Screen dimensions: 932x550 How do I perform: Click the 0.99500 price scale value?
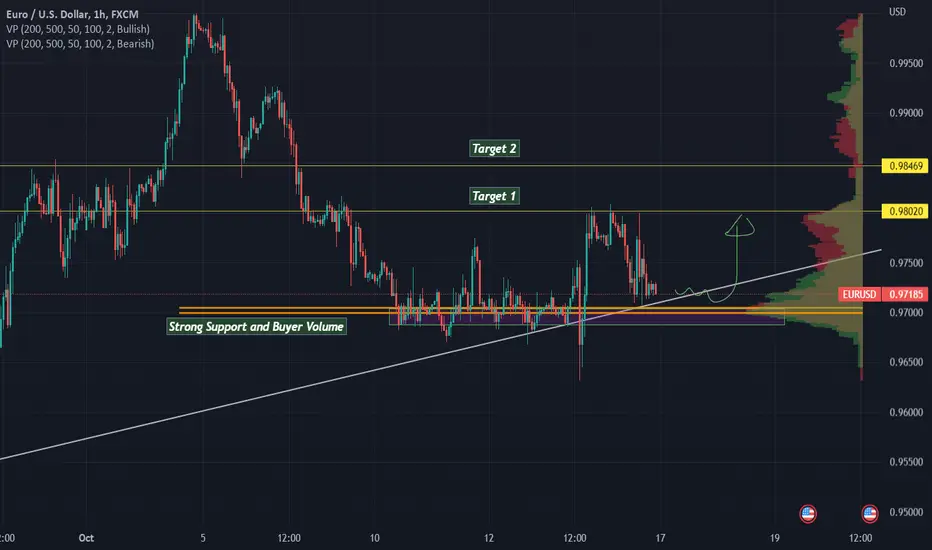[906, 64]
